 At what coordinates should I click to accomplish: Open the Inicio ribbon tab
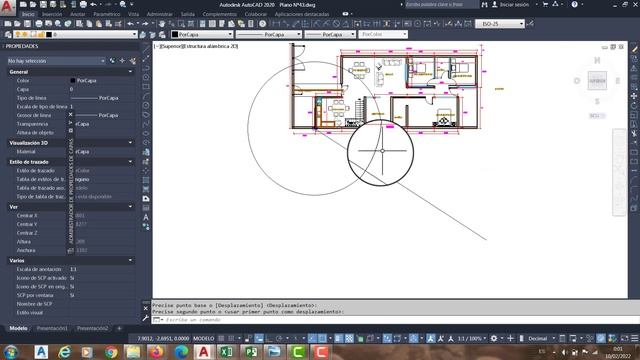pyautogui.click(x=28, y=14)
